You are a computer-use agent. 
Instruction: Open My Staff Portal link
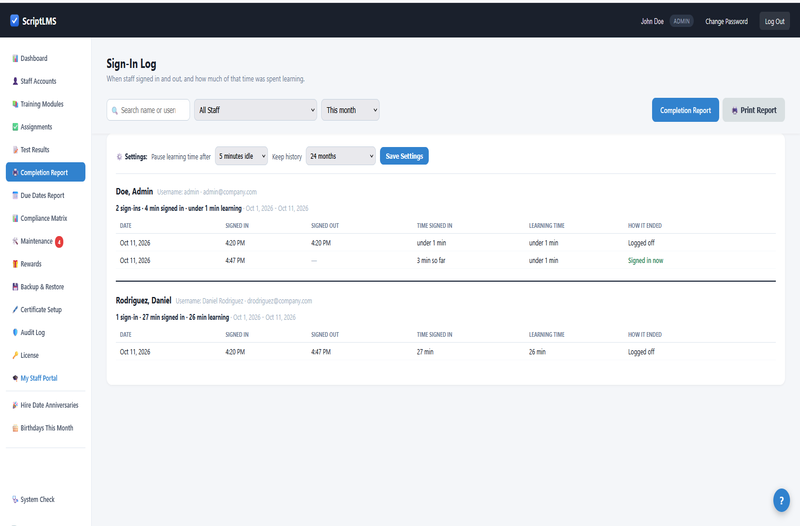point(45,379)
